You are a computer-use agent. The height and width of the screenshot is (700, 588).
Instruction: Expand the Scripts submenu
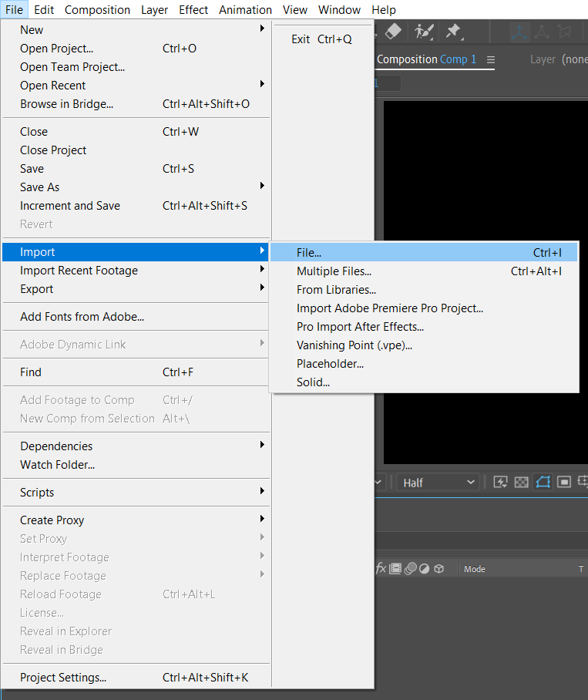click(x=136, y=493)
